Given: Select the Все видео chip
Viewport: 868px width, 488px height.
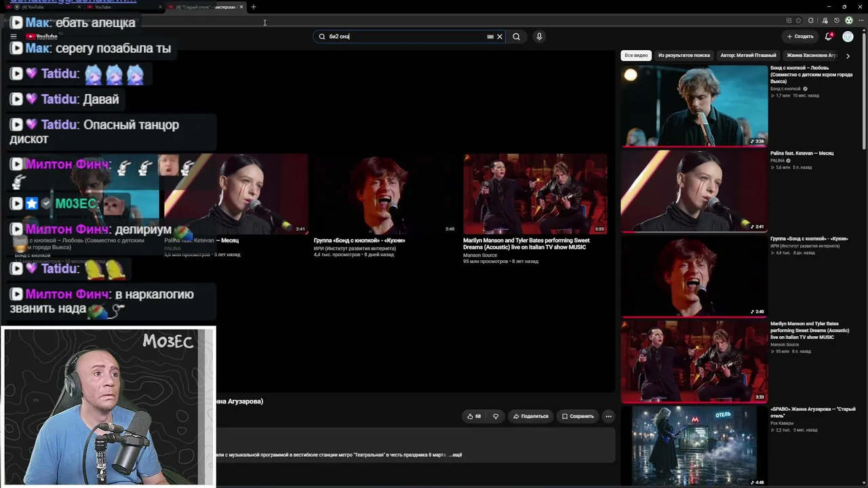Looking at the screenshot, I should [636, 56].
